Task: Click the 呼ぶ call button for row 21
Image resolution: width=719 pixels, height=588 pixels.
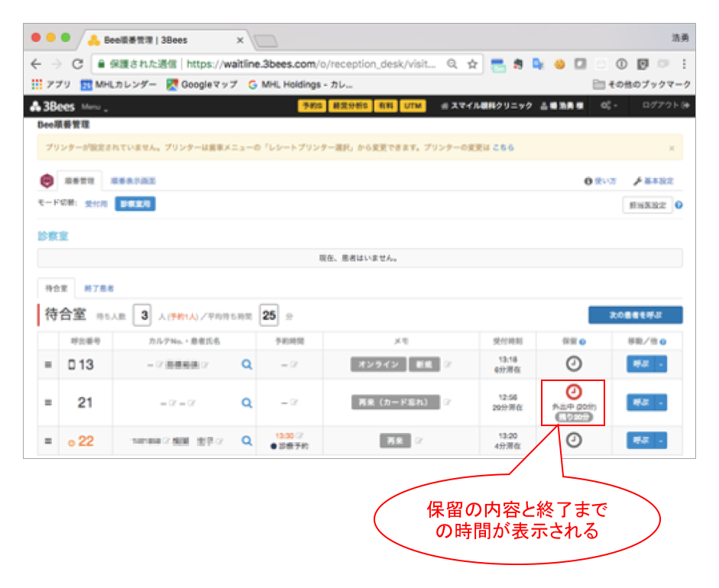Action: [640, 402]
